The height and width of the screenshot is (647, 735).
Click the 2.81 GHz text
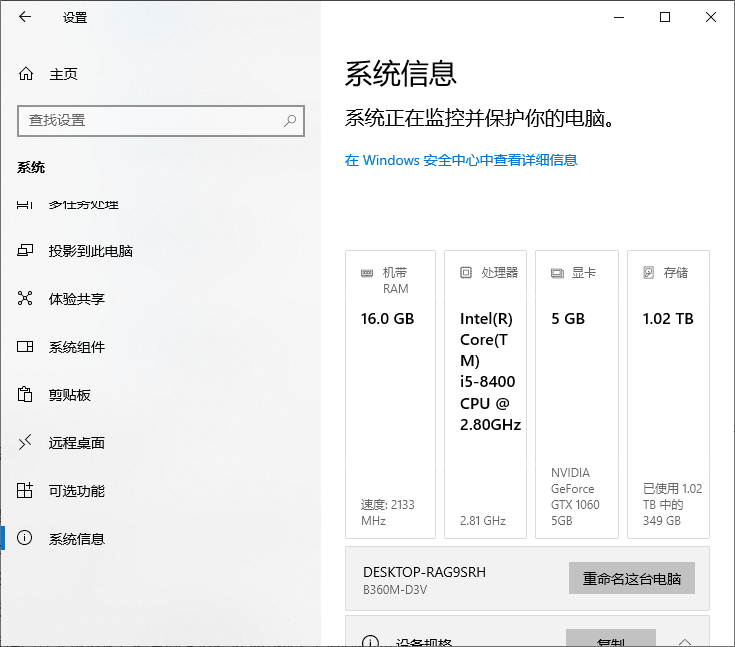(482, 520)
